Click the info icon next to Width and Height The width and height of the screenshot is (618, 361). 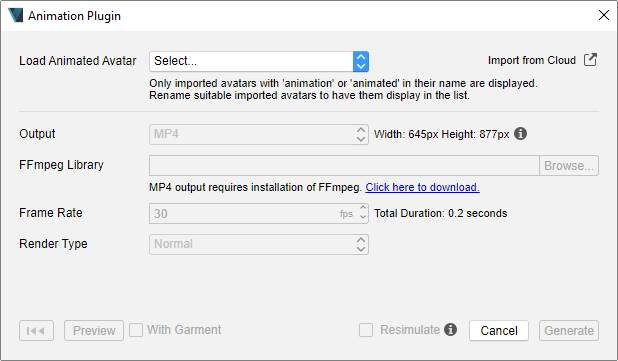pyautogui.click(x=520, y=134)
